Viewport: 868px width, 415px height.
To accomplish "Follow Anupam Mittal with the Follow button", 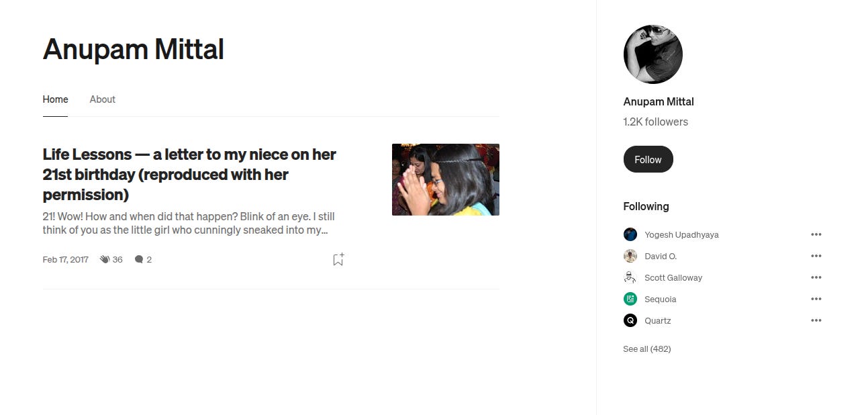I will 648,159.
